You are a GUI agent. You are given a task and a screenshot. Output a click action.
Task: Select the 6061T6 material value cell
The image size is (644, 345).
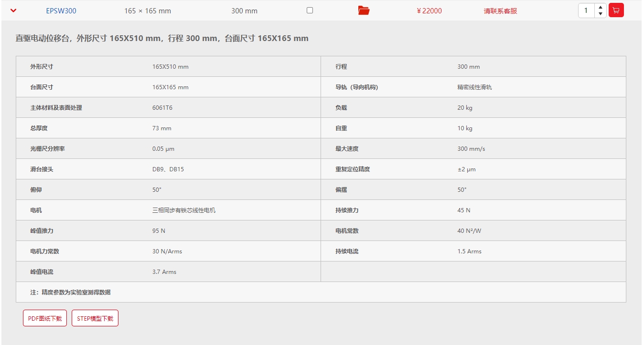tap(162, 108)
